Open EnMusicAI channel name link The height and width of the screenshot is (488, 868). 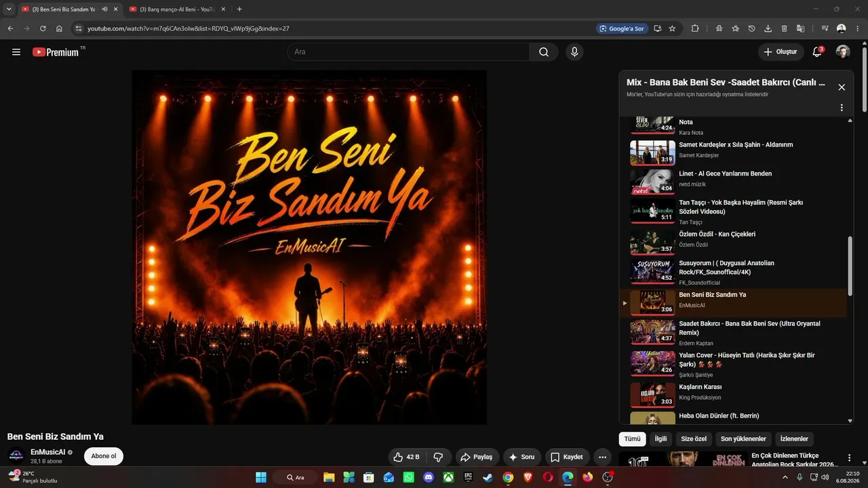(x=47, y=452)
